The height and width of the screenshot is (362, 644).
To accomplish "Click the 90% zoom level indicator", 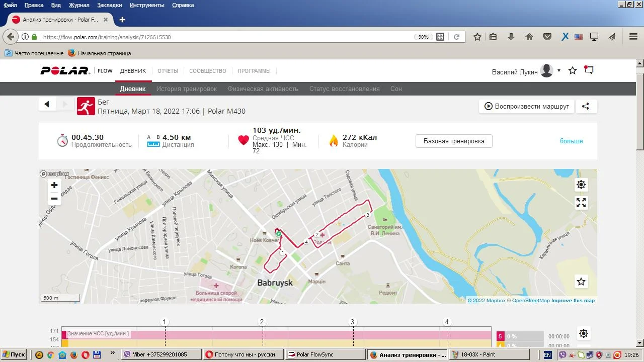I will point(424,37).
